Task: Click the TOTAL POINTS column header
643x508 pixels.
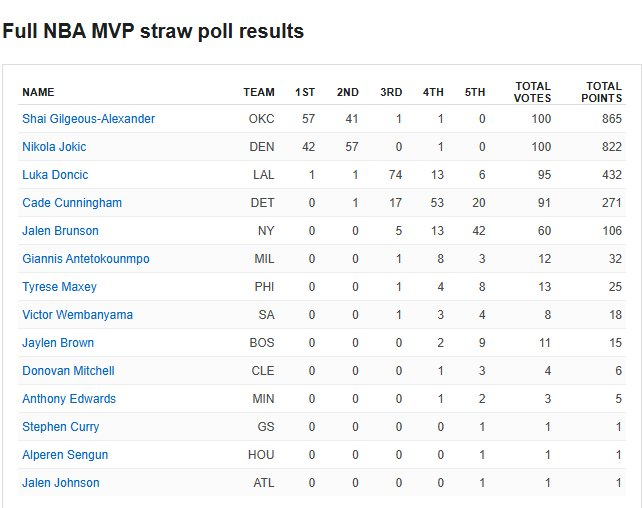Action: [x=602, y=92]
